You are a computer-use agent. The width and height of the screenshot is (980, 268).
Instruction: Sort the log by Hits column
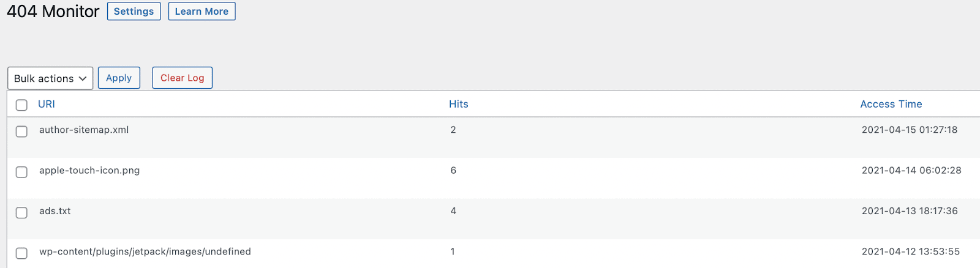click(x=459, y=104)
